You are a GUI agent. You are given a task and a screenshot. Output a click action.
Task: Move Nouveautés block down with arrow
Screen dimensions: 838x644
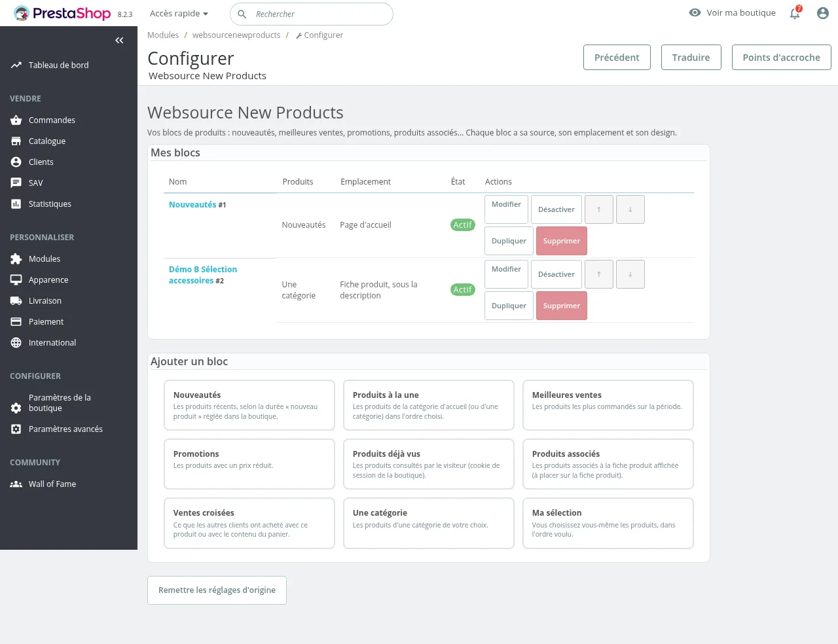click(630, 209)
